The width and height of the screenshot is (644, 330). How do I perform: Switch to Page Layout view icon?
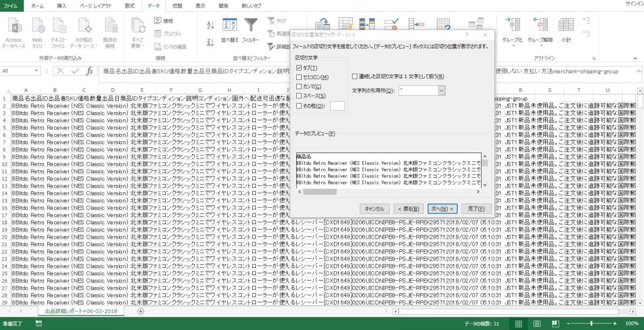click(537, 324)
